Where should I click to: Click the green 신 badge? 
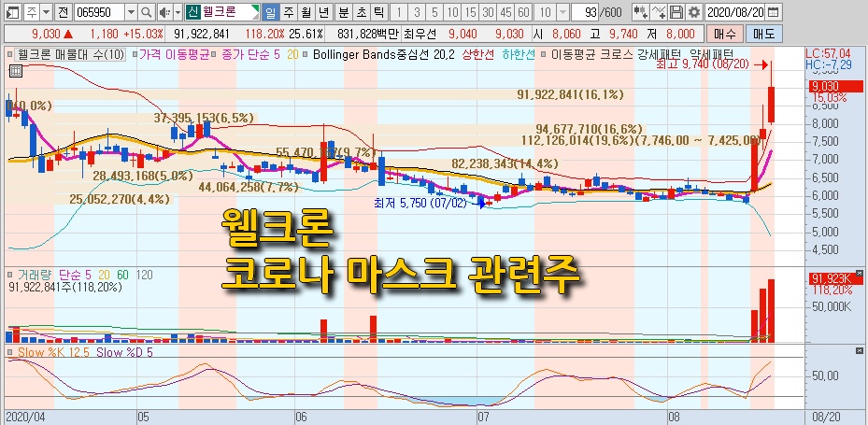[x=192, y=11]
